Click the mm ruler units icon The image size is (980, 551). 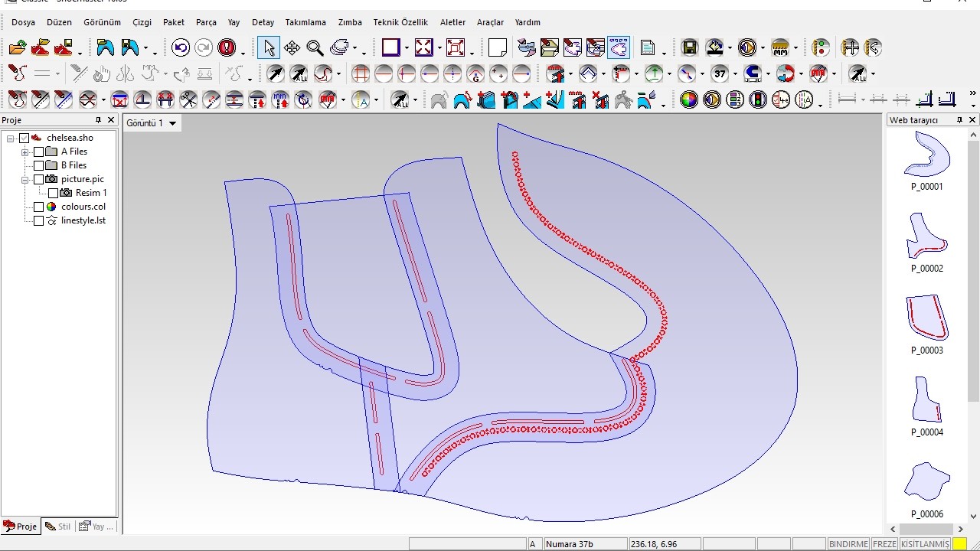[x=780, y=47]
